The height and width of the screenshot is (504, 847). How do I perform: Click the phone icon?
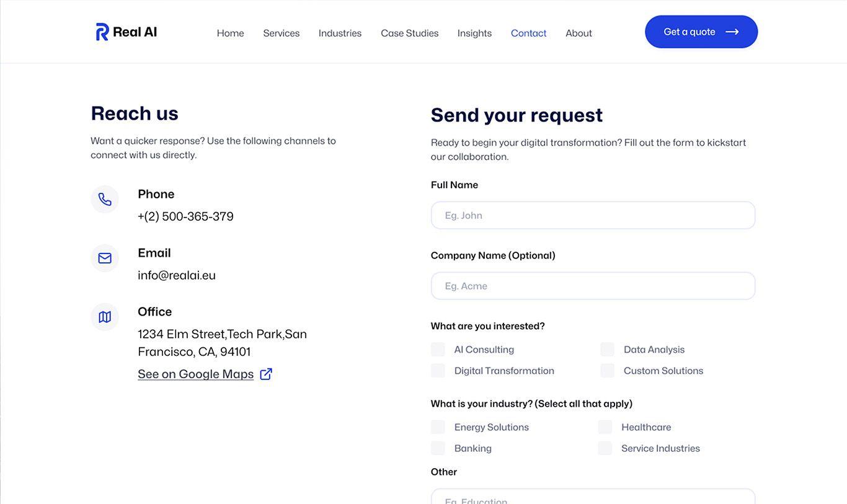[105, 200]
